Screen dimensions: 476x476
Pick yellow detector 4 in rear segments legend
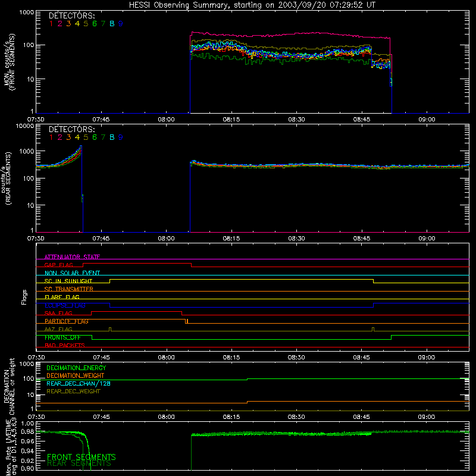point(77,137)
